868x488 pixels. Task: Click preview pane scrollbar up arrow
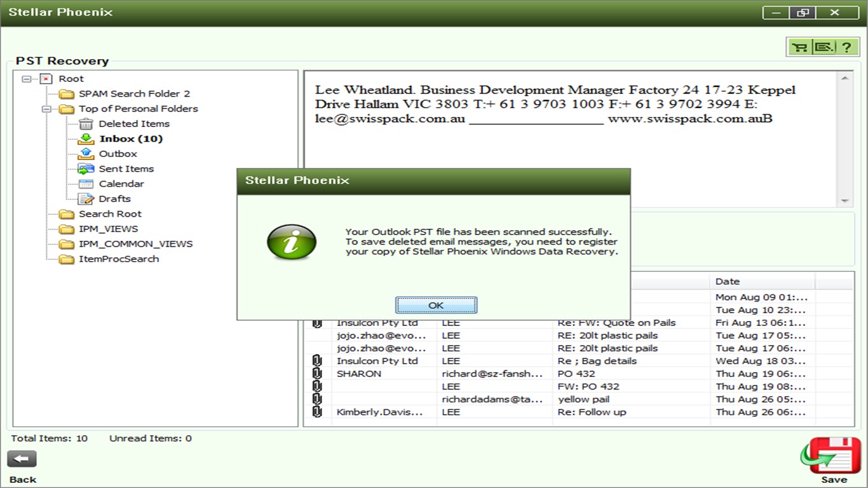(845, 78)
